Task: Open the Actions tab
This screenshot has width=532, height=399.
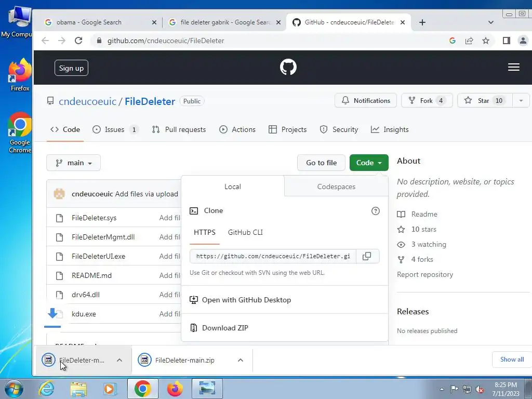Action: (x=237, y=129)
